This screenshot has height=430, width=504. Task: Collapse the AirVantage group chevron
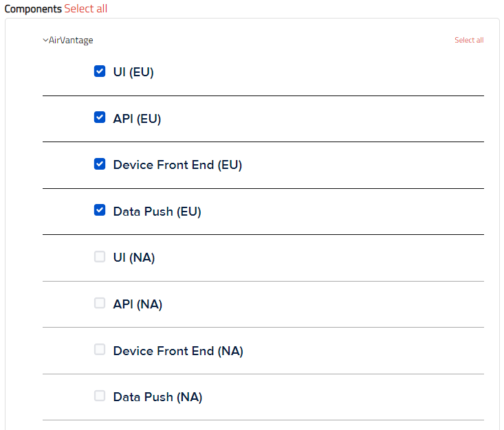click(x=45, y=40)
